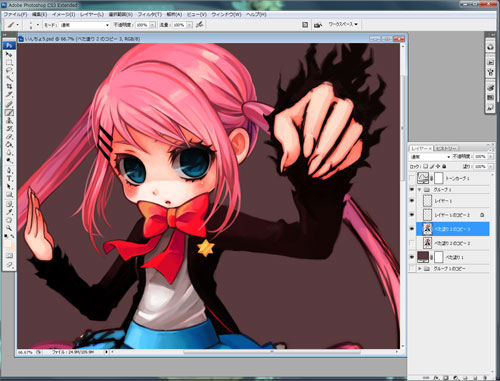Viewport: 500px width, 381px height.
Task: Collapse the グループ 1 group triangle
Action: (x=419, y=190)
